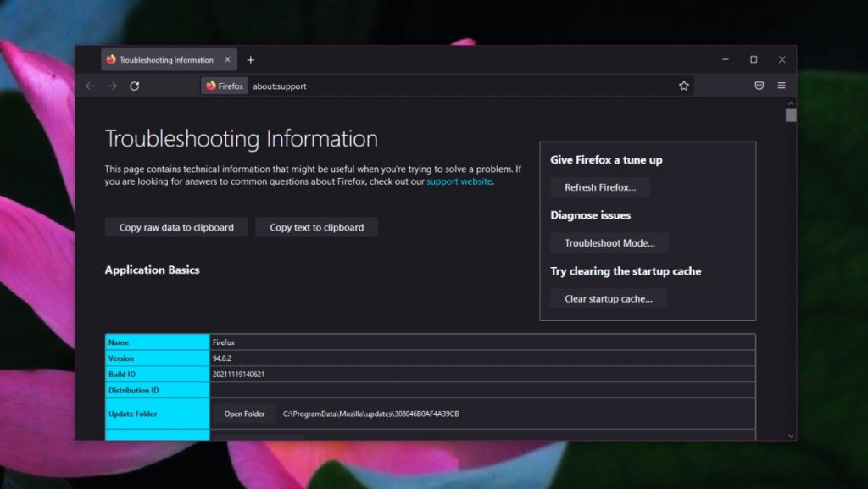Switch to the Troubleshooting Information tab
Screen dimensions: 868x489
click(x=164, y=59)
